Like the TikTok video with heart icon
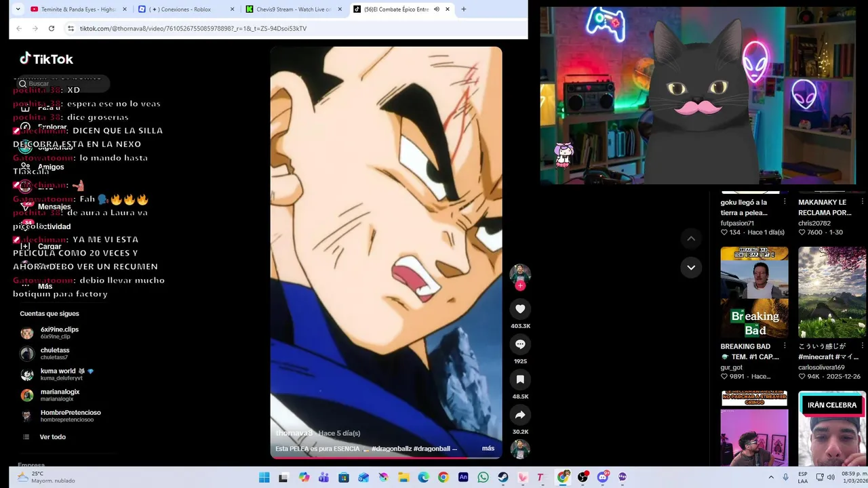 (520, 309)
